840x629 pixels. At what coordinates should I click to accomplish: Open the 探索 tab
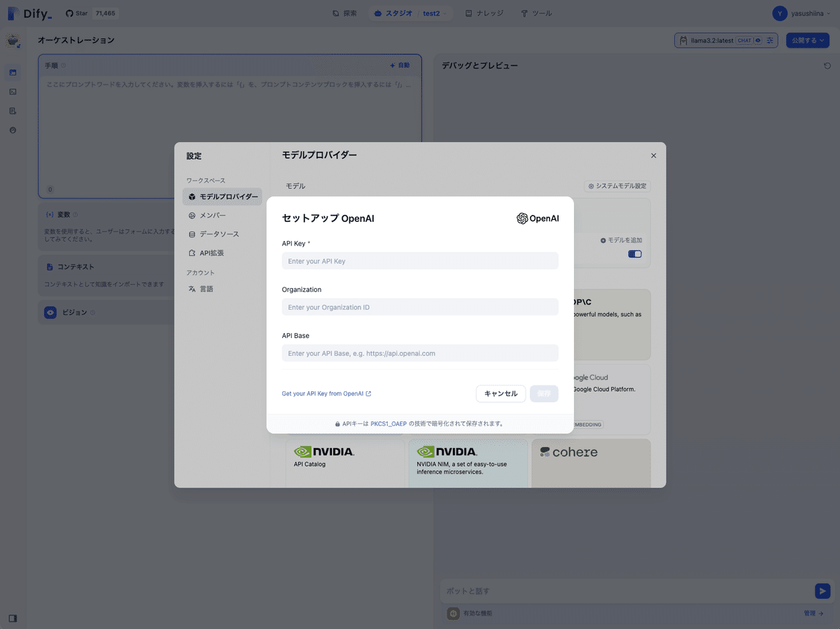[344, 13]
